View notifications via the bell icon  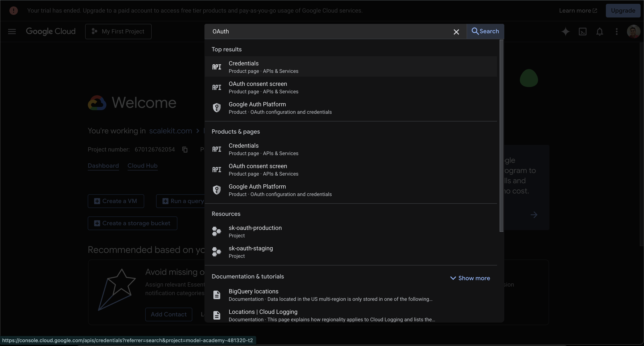click(x=600, y=31)
